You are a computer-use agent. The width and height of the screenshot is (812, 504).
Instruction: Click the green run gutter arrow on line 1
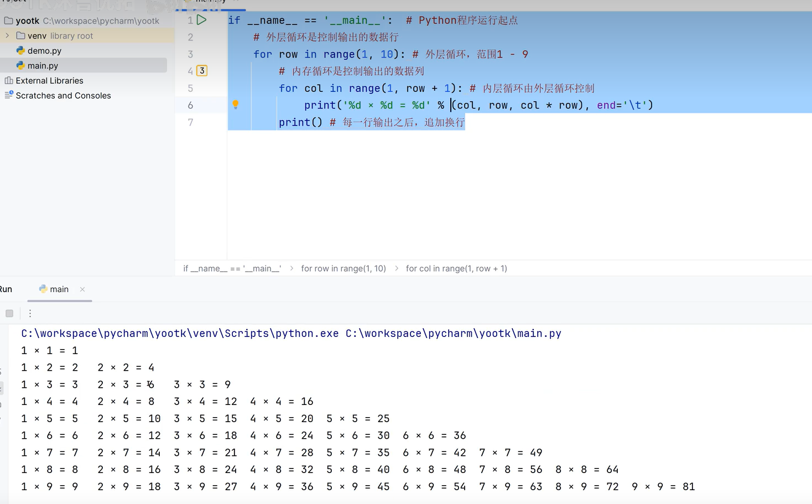(x=202, y=20)
